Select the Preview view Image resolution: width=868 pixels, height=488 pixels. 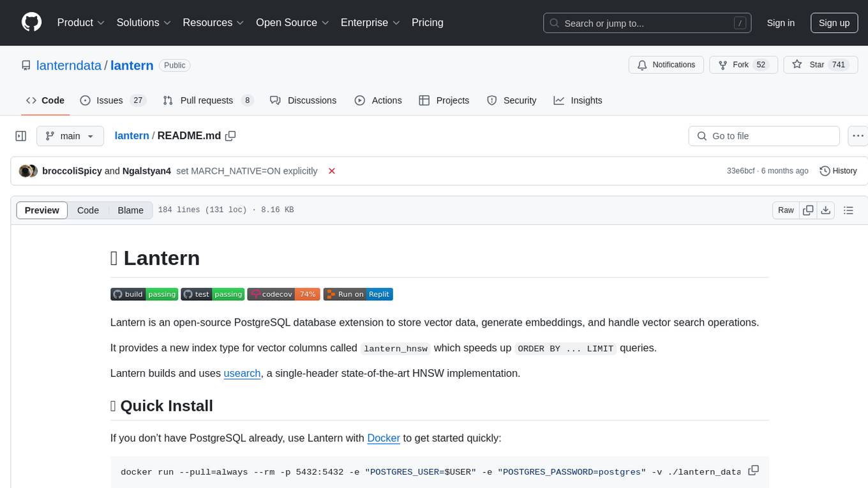click(x=42, y=210)
